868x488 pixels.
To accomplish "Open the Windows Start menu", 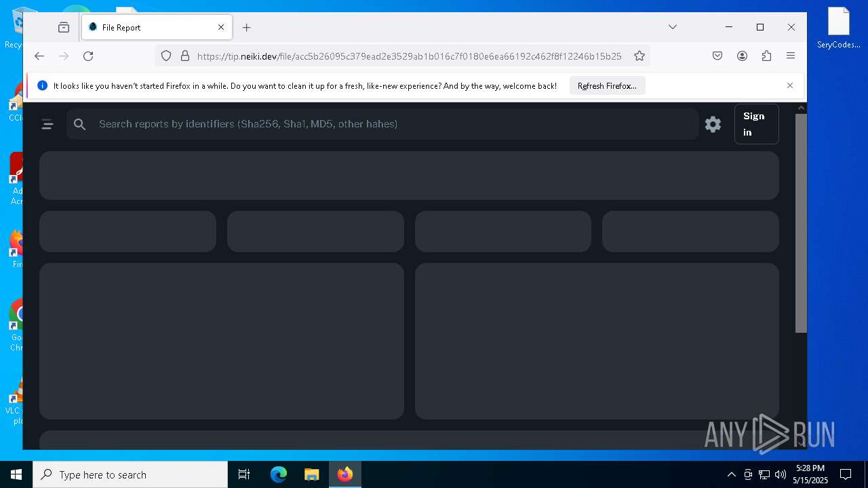I will tap(16, 474).
